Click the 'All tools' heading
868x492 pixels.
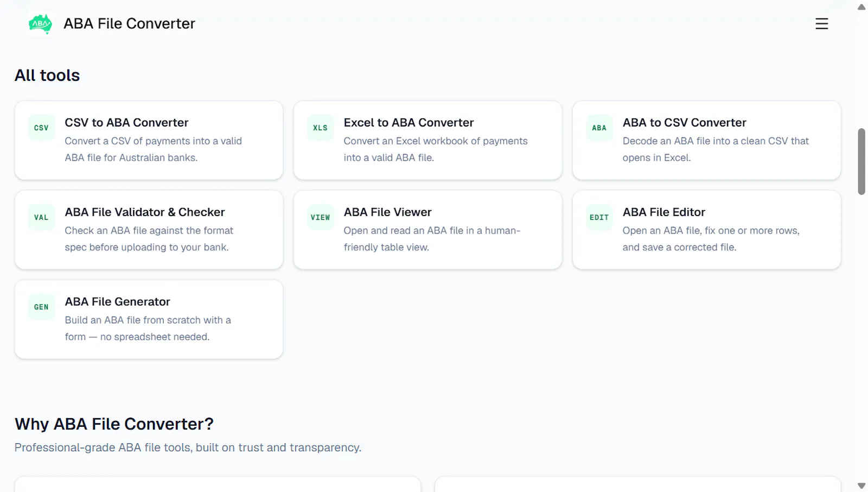point(47,75)
